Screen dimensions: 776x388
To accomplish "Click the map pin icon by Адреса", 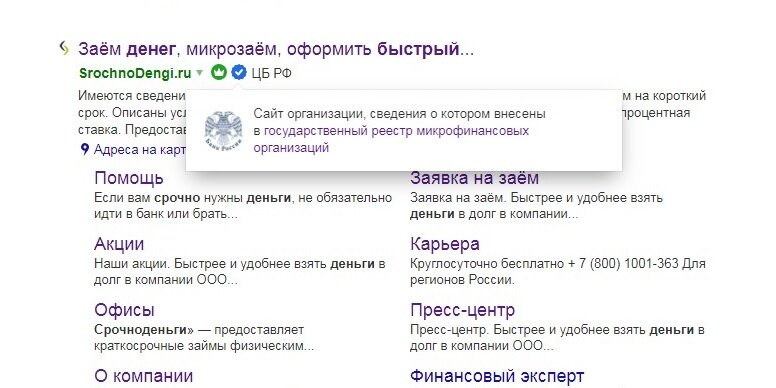I will [85, 149].
